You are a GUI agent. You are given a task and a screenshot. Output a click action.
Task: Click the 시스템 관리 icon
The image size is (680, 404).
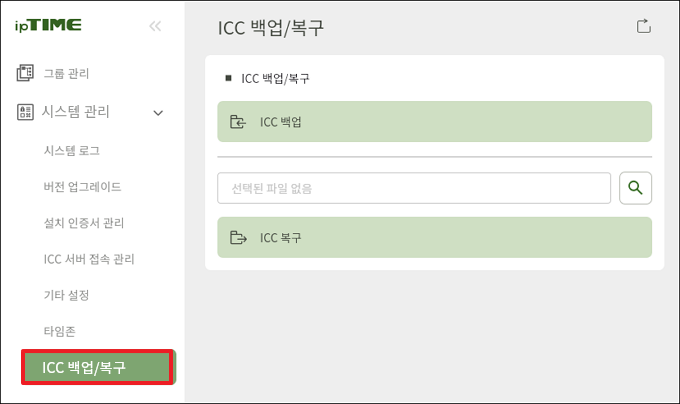(26, 112)
